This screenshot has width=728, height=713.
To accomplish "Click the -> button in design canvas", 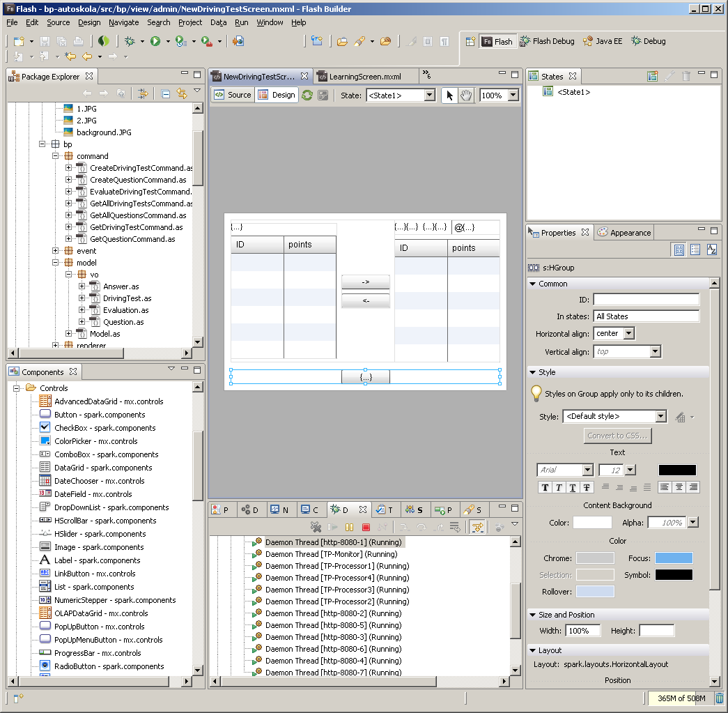I will coord(365,282).
